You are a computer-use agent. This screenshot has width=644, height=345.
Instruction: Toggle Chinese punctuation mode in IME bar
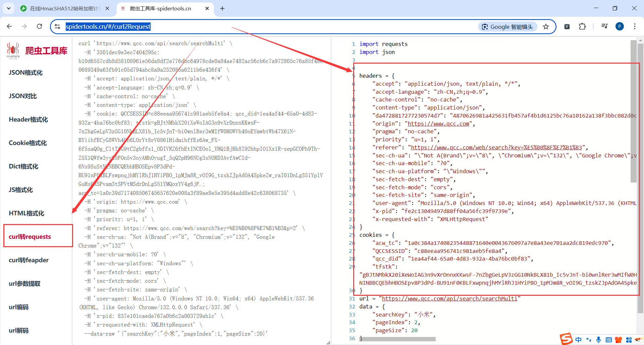coord(589,340)
